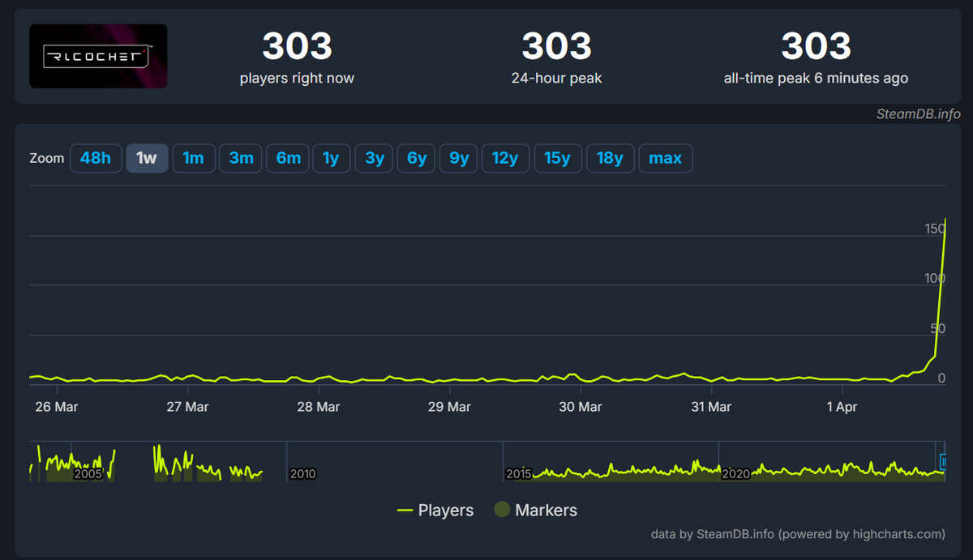
Task: Zoom chart to 3y
Action: pos(374,158)
